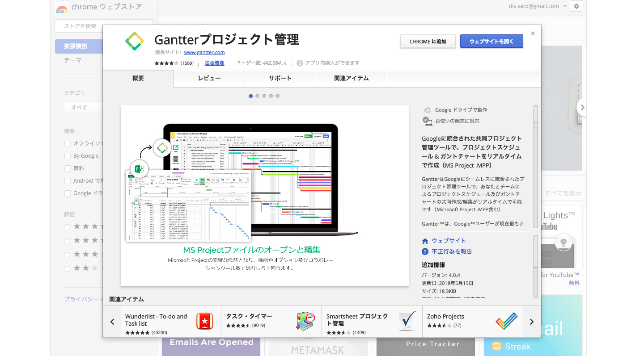Show previous related items
This screenshot has width=644, height=356.
pyautogui.click(x=112, y=322)
